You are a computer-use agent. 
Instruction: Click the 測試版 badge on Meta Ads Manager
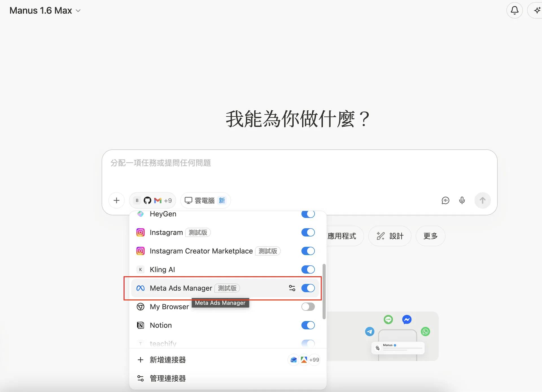click(227, 288)
